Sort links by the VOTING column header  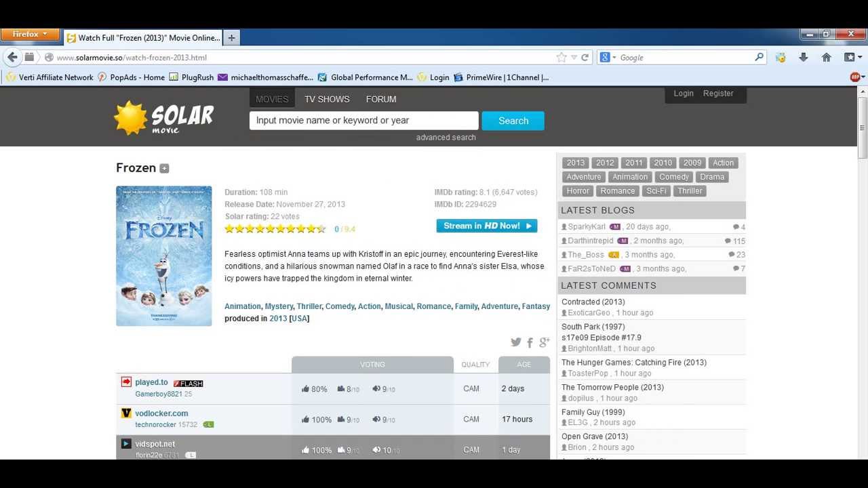(372, 365)
